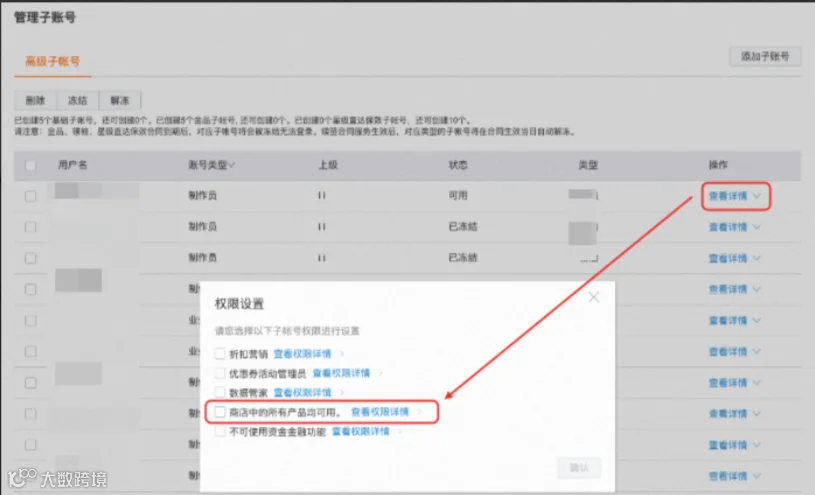Click the 冻结 action button
Screen dimensions: 815x495
pyautogui.click(x=77, y=100)
